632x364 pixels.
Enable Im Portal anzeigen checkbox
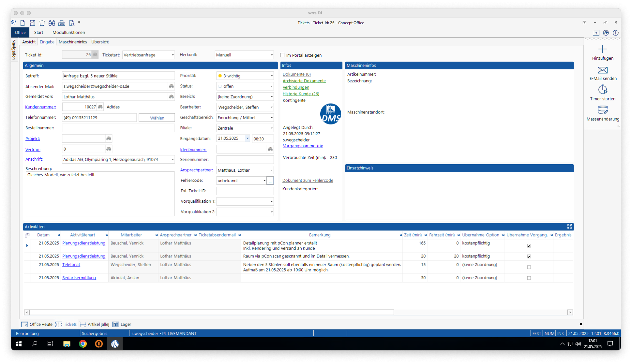(282, 55)
